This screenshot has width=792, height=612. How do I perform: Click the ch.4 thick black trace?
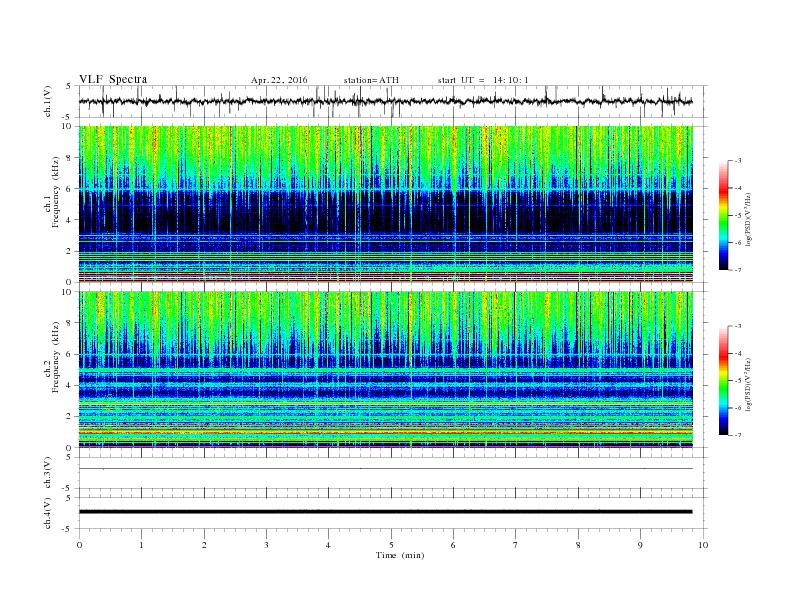(386, 512)
